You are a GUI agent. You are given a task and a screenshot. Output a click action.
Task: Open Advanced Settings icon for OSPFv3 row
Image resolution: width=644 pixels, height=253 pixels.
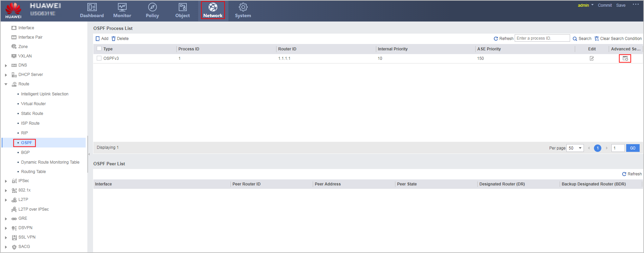[625, 58]
